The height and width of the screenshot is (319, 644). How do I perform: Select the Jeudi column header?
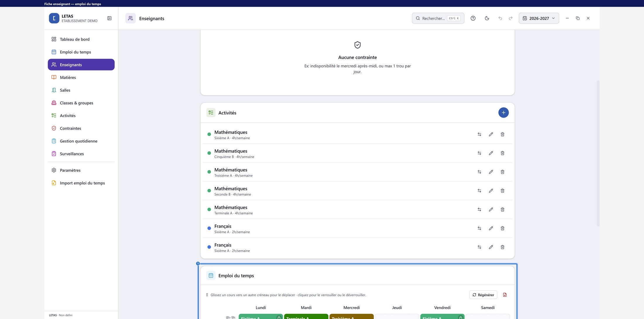[x=397, y=308]
